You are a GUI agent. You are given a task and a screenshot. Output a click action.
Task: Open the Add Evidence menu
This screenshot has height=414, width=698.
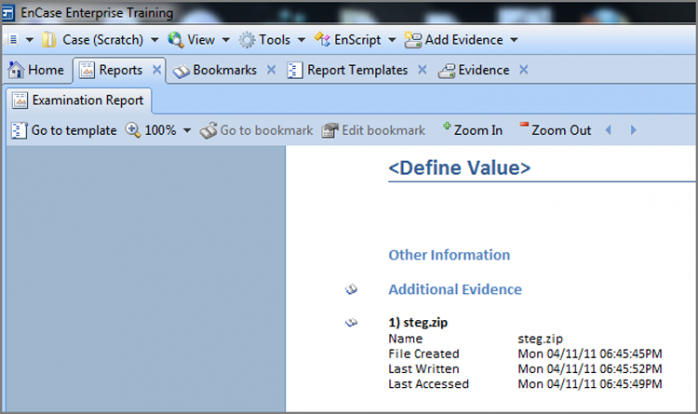464,40
